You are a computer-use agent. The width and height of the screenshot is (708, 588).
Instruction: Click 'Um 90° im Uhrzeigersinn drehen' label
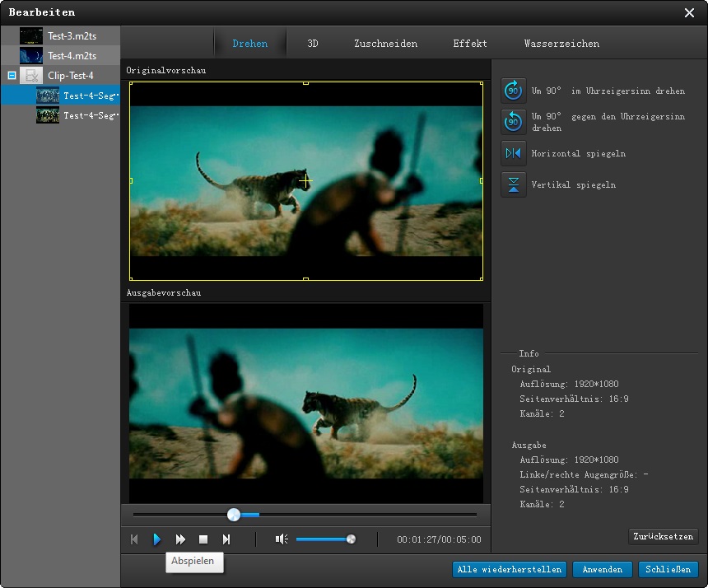pyautogui.click(x=608, y=91)
